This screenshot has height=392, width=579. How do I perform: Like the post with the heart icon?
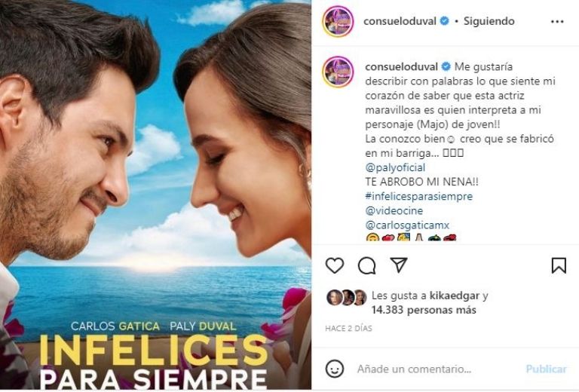pyautogui.click(x=335, y=265)
